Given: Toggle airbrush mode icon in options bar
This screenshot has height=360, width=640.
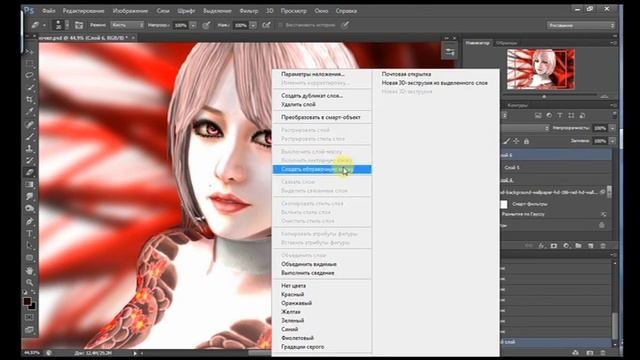Looking at the screenshot, I should (267, 25).
